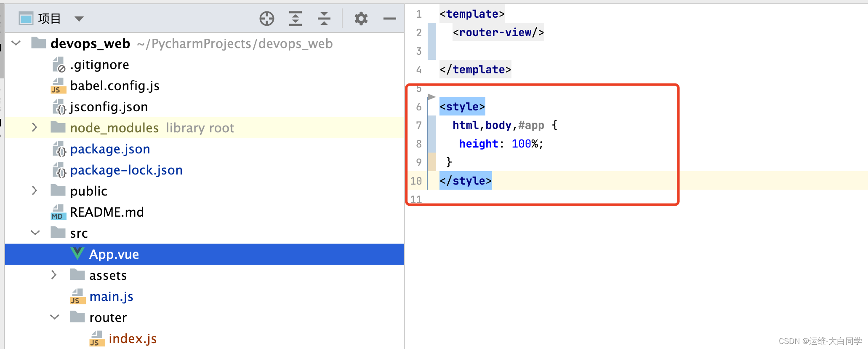This screenshot has height=349, width=868.
Task: Click the src folder icon
Action: 58,232
